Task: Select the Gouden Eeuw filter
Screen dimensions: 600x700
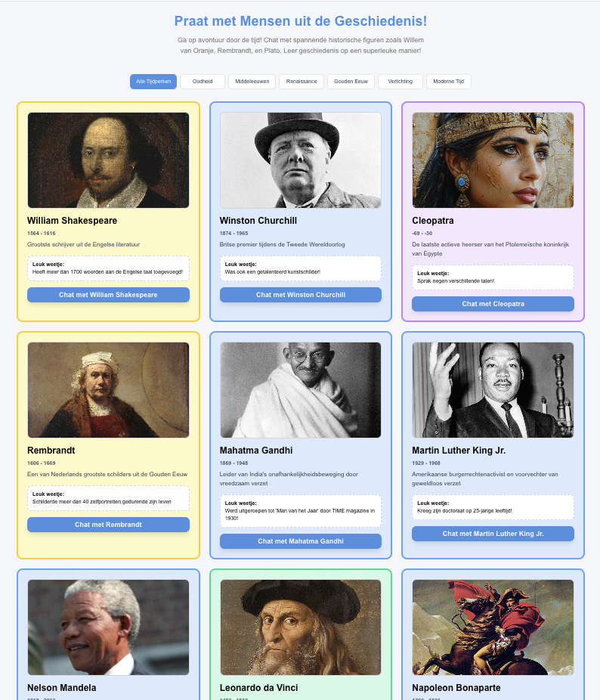Action: pos(351,82)
